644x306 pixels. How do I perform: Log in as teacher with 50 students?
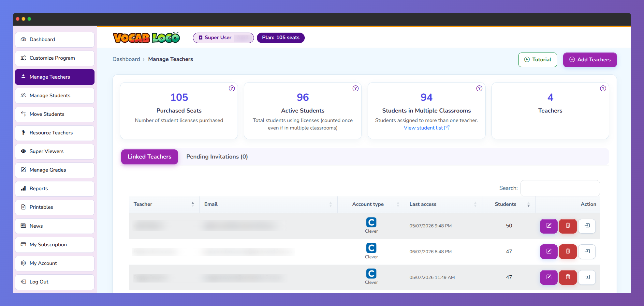pyautogui.click(x=587, y=226)
